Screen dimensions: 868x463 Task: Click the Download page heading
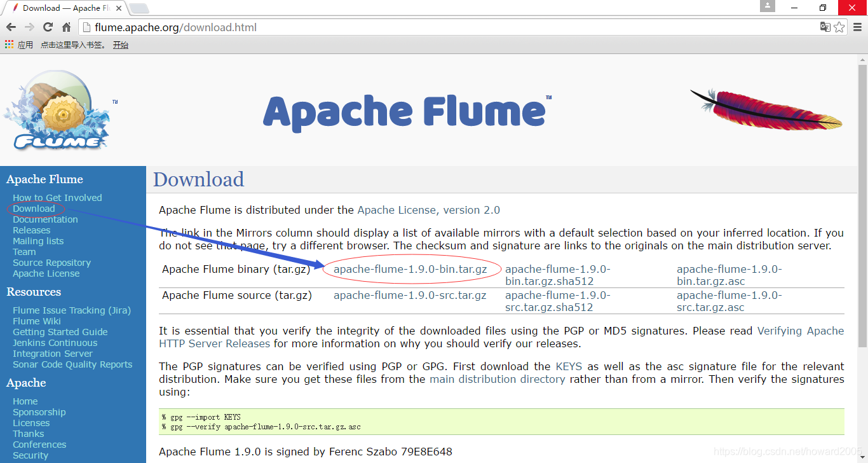pos(198,179)
